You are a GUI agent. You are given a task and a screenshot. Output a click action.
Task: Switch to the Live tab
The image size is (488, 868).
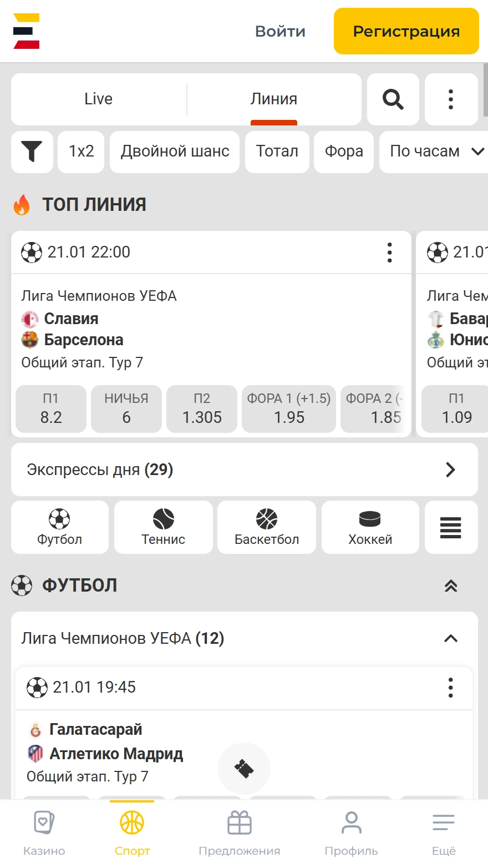point(99,99)
